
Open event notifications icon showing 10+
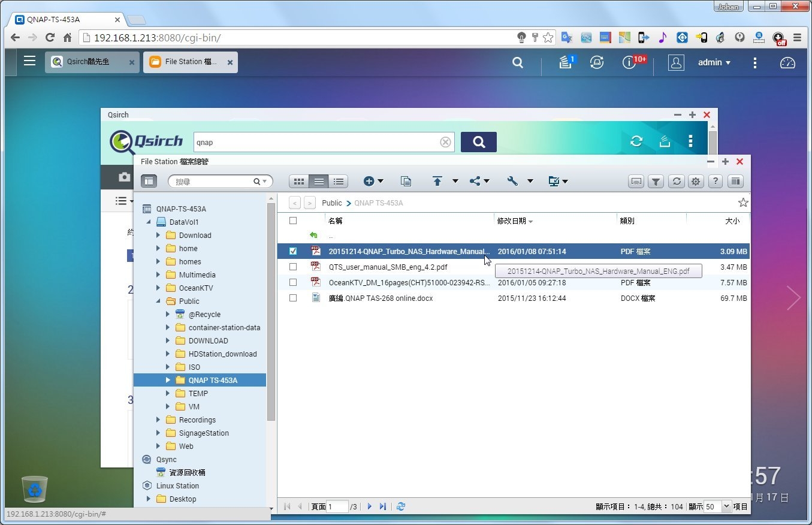(x=629, y=62)
